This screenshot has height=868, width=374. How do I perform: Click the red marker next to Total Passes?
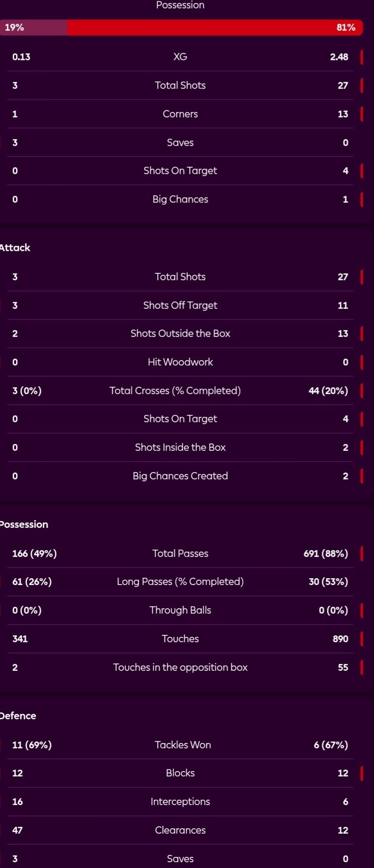pyautogui.click(x=361, y=553)
